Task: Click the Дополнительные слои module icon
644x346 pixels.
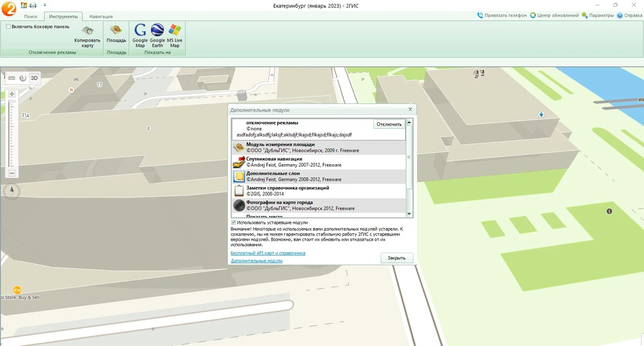Action: click(239, 176)
